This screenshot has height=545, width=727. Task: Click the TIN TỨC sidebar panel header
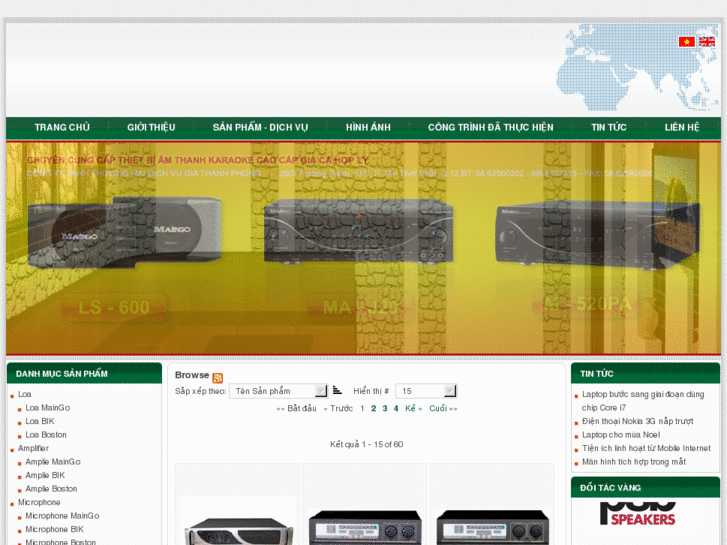coord(645,373)
